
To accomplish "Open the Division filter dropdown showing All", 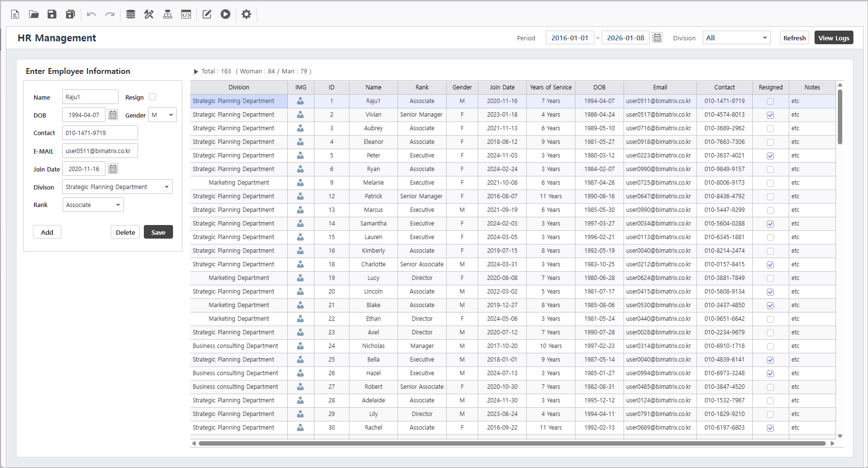I will pyautogui.click(x=736, y=37).
